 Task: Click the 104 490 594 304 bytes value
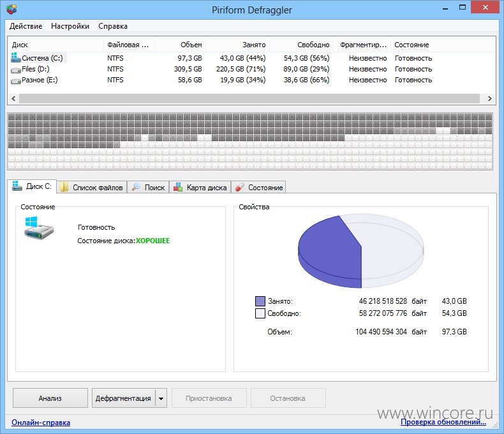click(x=382, y=332)
